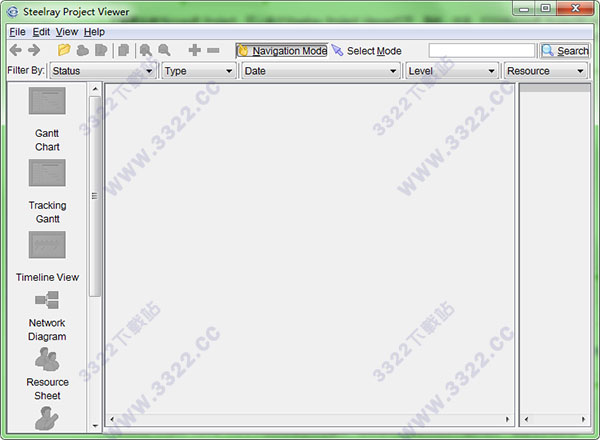The height and width of the screenshot is (440, 600).
Task: Minimize the Steelray Project Viewer window
Action: [524, 8]
